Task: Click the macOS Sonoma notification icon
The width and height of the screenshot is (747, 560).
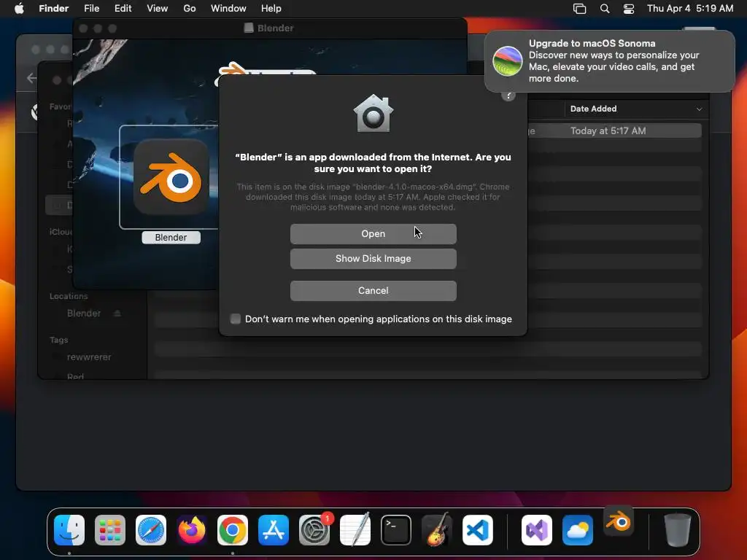Action: (x=508, y=61)
